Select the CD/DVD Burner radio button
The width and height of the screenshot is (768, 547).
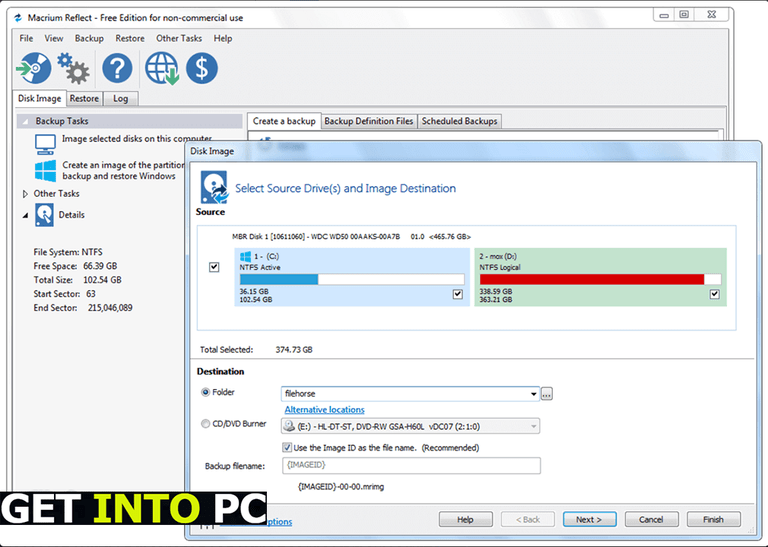205,424
